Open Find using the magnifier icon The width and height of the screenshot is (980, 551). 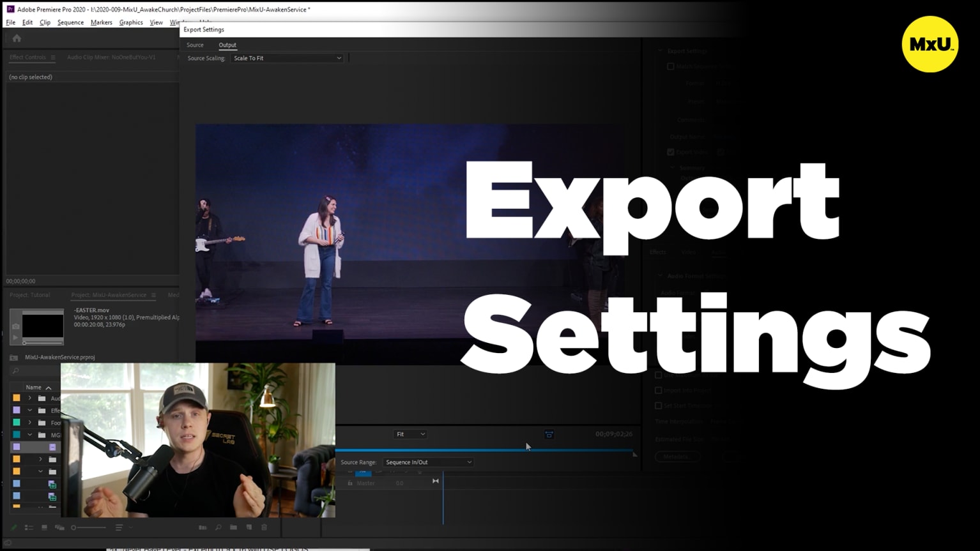click(218, 527)
